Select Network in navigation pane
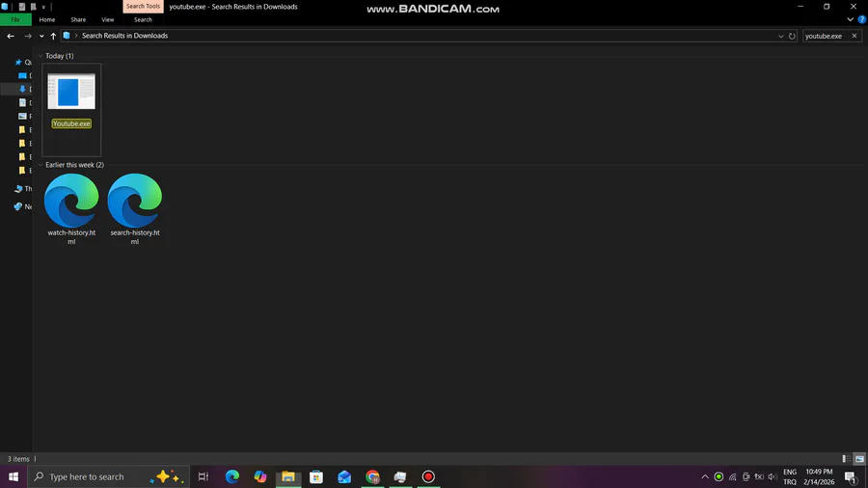Viewport: 868px width, 488px height. 23,207
